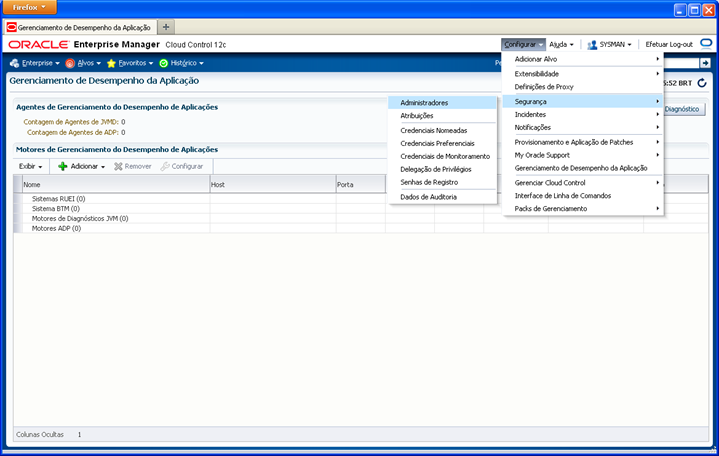Open Gerenciar Cloud Control submenu
This screenshot has width=719, height=456.
[583, 183]
